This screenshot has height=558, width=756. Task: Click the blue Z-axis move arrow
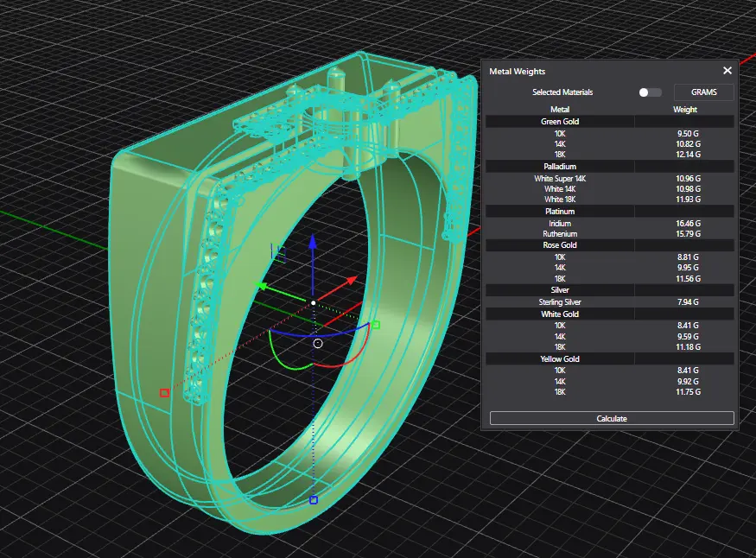pyautogui.click(x=313, y=243)
